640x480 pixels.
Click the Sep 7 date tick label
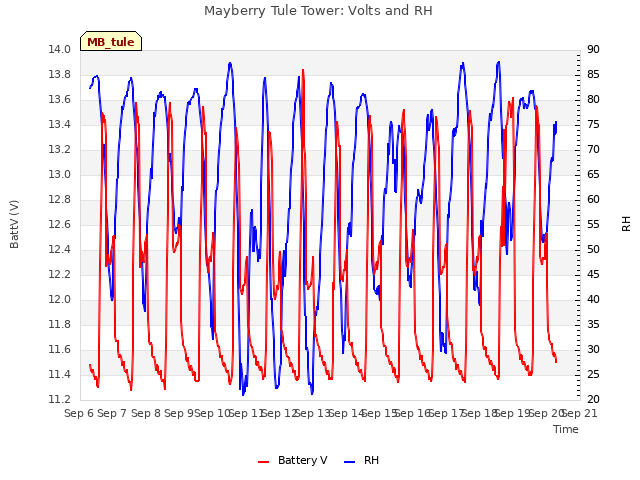(112, 413)
